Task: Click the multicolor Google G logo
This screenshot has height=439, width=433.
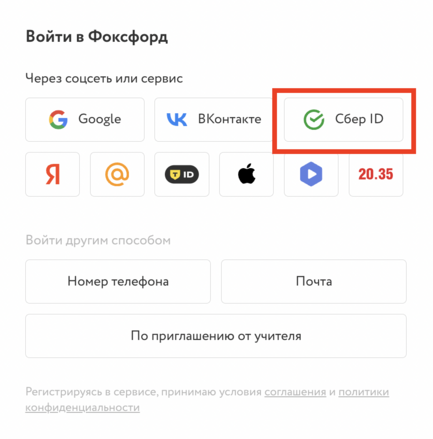Action: pyautogui.click(x=58, y=119)
